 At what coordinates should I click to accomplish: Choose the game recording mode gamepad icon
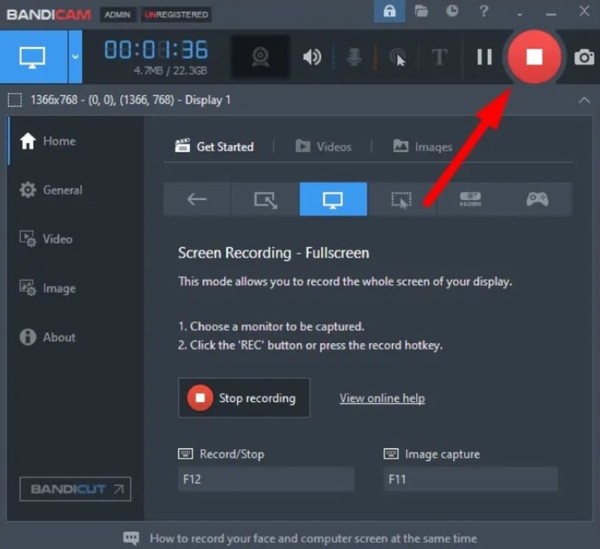pyautogui.click(x=537, y=199)
